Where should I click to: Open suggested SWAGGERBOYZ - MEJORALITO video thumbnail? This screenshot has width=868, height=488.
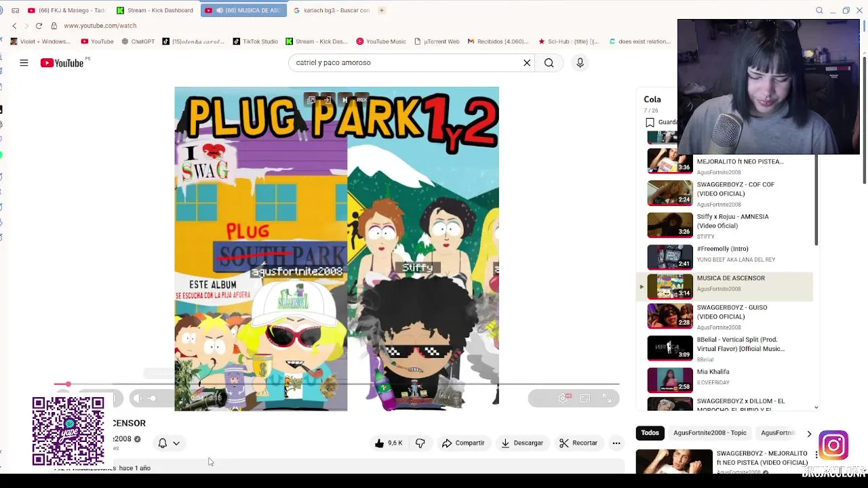point(674,462)
